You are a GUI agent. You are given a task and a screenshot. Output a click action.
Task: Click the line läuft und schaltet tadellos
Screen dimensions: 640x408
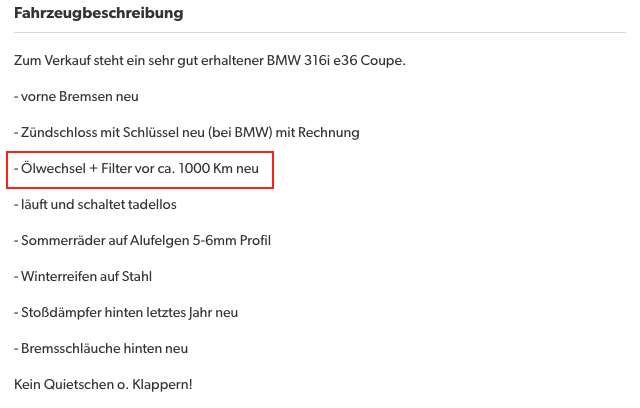(96, 205)
